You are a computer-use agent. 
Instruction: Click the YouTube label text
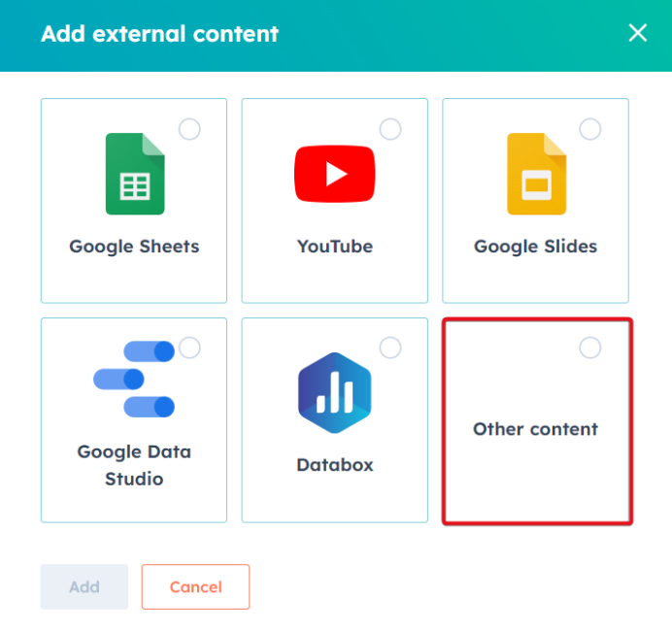pos(335,247)
